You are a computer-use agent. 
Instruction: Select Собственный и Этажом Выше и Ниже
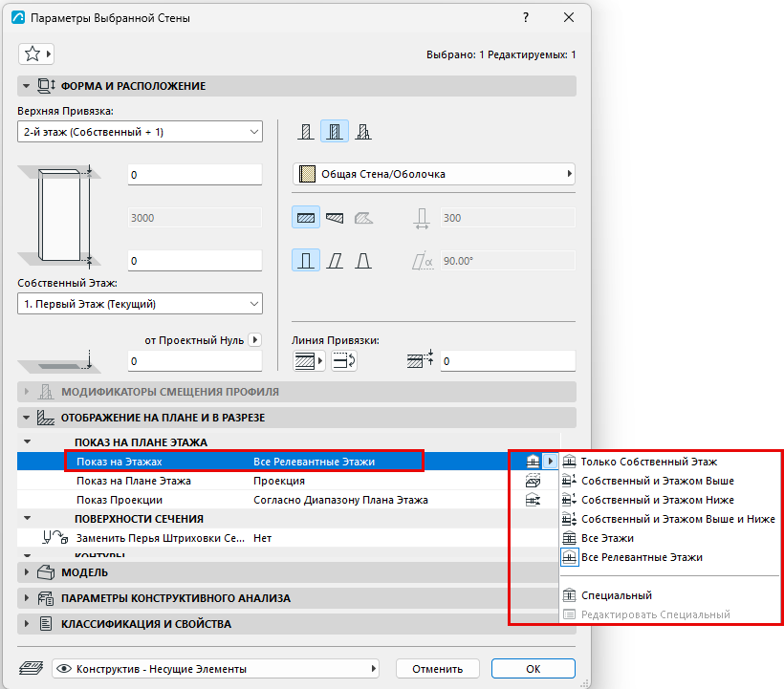670,519
